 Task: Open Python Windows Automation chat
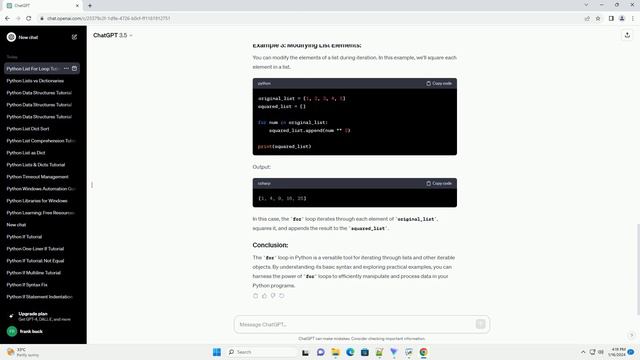tap(42, 189)
